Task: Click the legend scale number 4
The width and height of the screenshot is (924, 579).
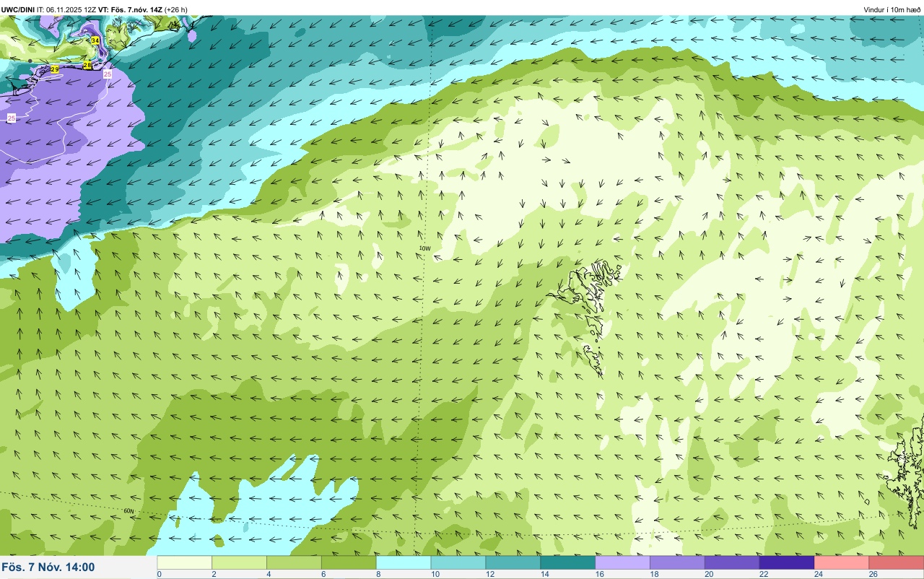Action: point(267,574)
